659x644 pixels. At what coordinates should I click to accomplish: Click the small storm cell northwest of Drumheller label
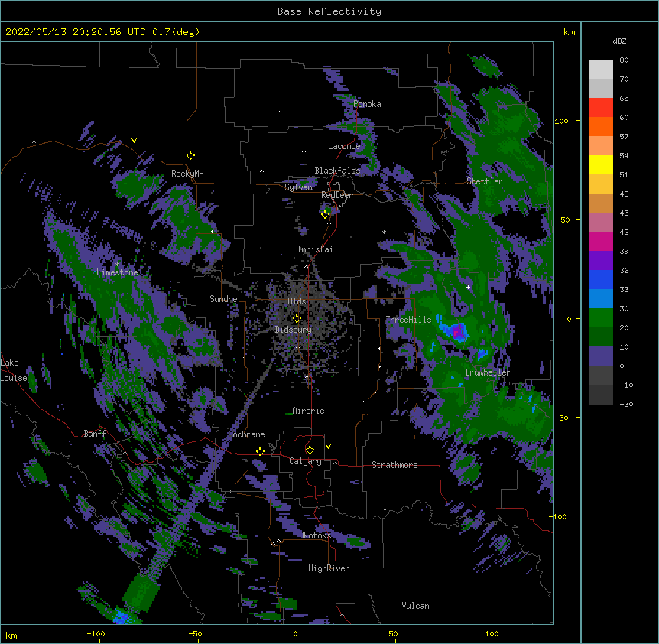click(482, 355)
